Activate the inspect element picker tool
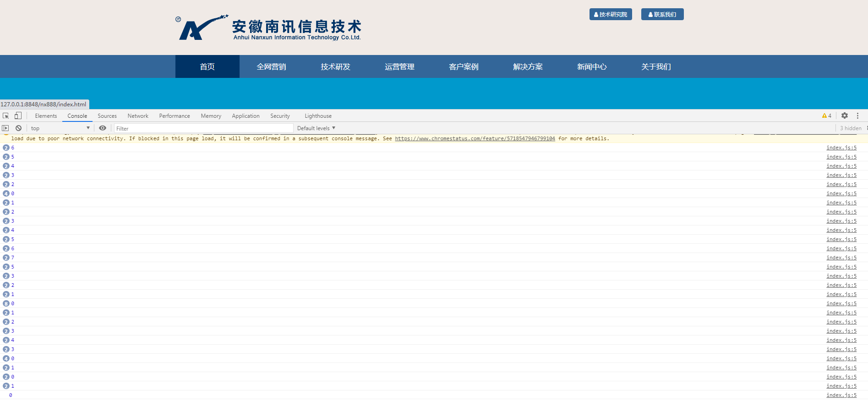Image resolution: width=868 pixels, height=401 pixels. (x=6, y=116)
